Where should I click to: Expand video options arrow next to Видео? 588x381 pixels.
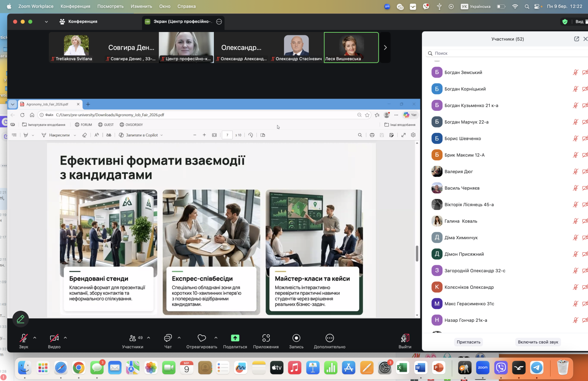click(65, 338)
